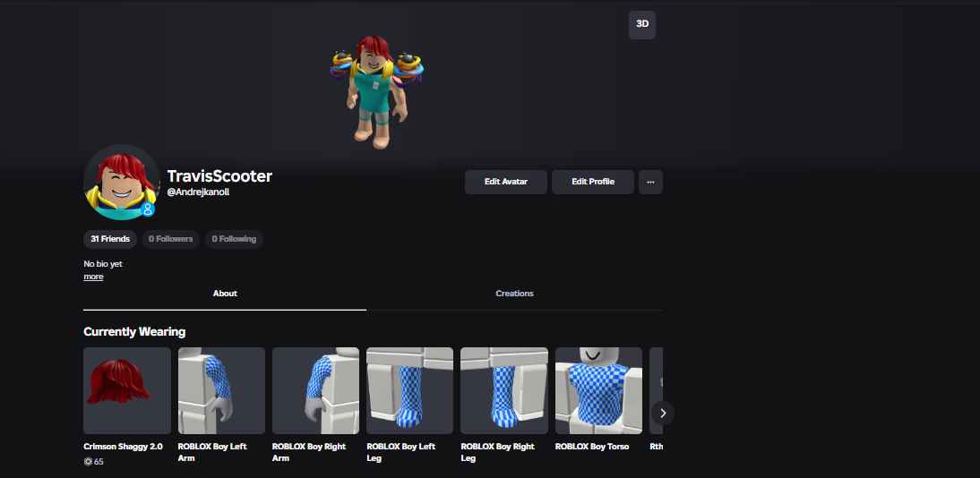The height and width of the screenshot is (478, 980).
Task: Open the ROBLOX Boy Torso thumbnail
Action: (598, 390)
